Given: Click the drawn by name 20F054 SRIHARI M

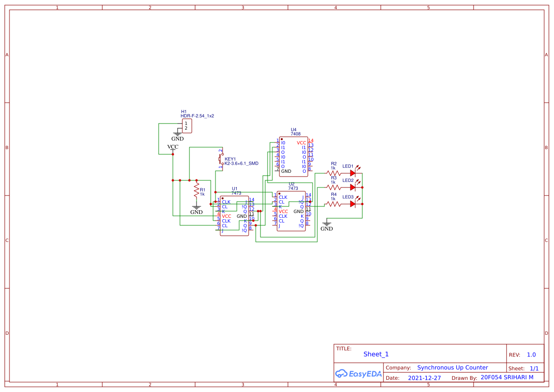Looking at the screenshot, I should (507, 377).
